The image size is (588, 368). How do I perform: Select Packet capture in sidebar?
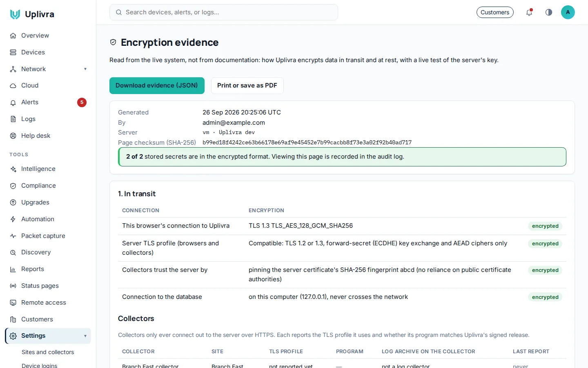click(x=48, y=236)
